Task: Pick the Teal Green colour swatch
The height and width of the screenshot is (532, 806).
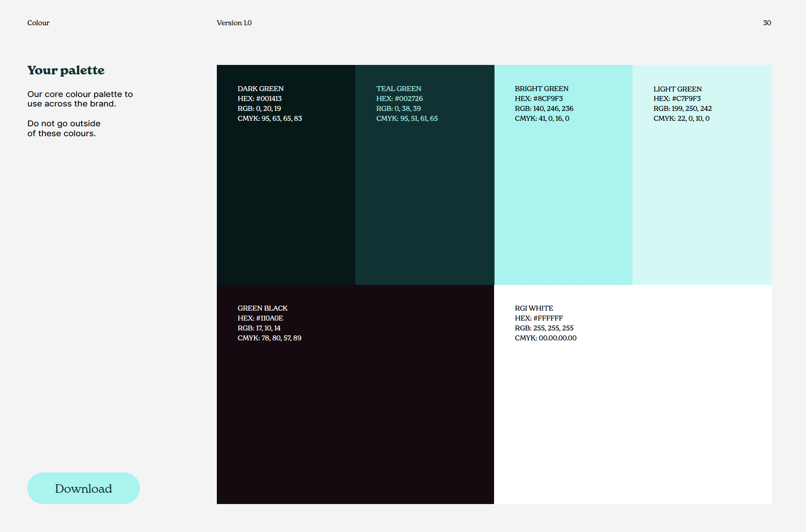Action: pos(425,194)
